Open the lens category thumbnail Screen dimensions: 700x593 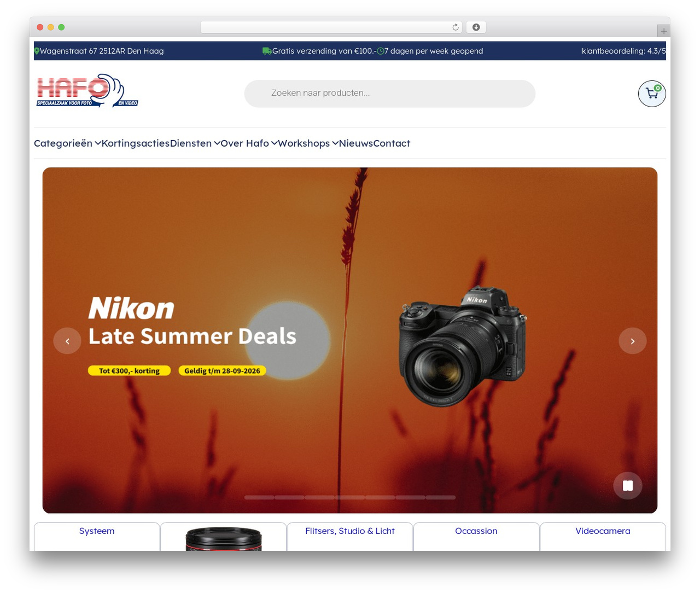(224, 538)
